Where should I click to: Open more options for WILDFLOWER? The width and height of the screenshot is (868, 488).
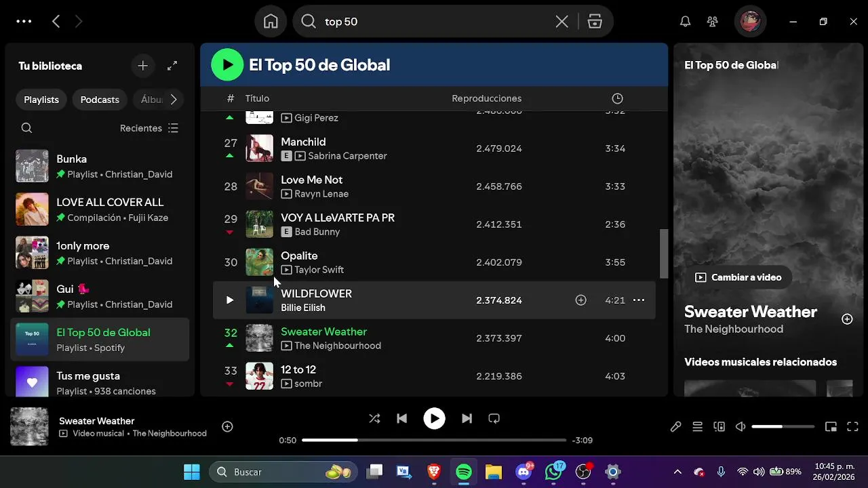tap(639, 300)
